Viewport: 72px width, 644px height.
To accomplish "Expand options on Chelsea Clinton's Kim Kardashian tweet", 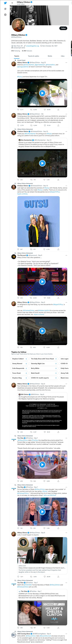I will (66, 131).
